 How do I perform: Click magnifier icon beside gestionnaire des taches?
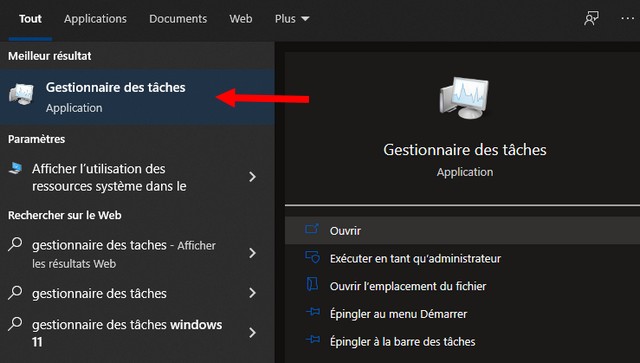tap(15, 244)
